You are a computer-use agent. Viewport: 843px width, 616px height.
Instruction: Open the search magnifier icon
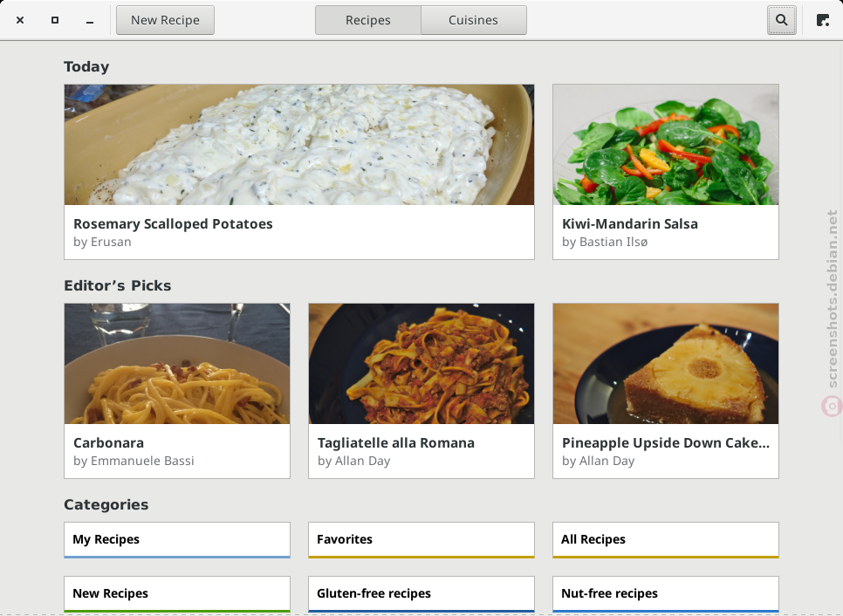(781, 20)
